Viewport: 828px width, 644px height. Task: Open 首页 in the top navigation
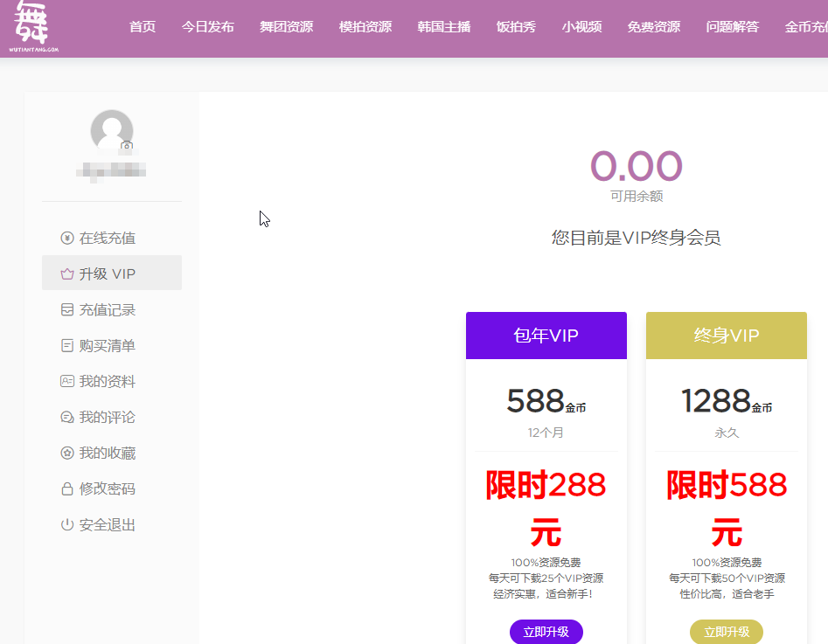click(143, 27)
